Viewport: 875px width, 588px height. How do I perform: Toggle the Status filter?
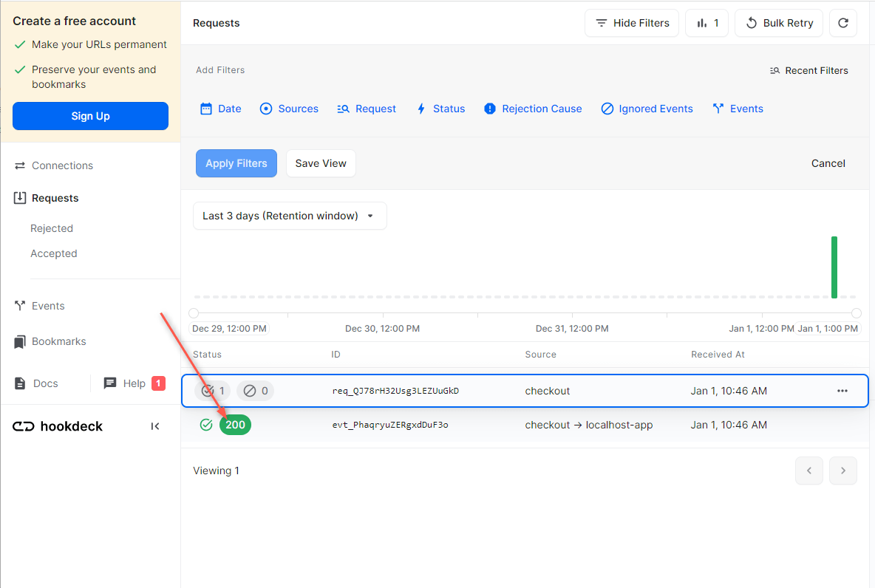click(440, 109)
